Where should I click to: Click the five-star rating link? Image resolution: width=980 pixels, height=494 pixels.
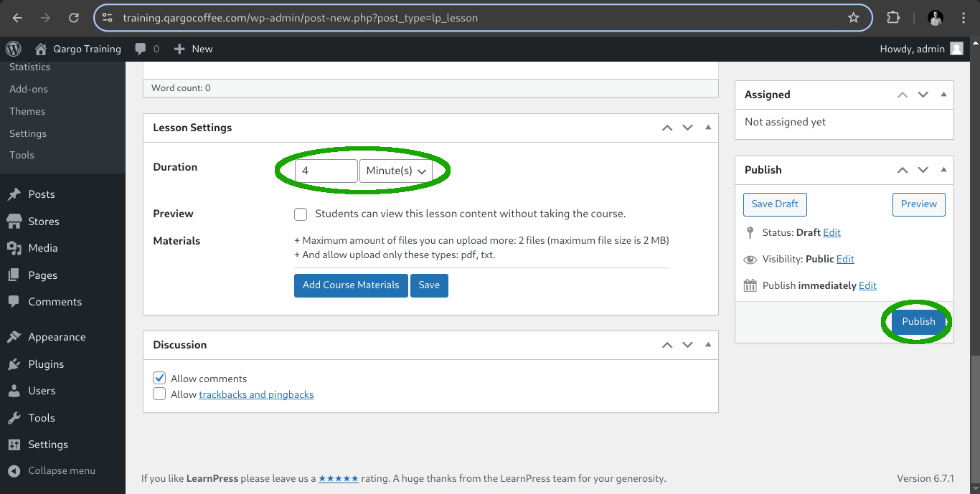click(339, 478)
